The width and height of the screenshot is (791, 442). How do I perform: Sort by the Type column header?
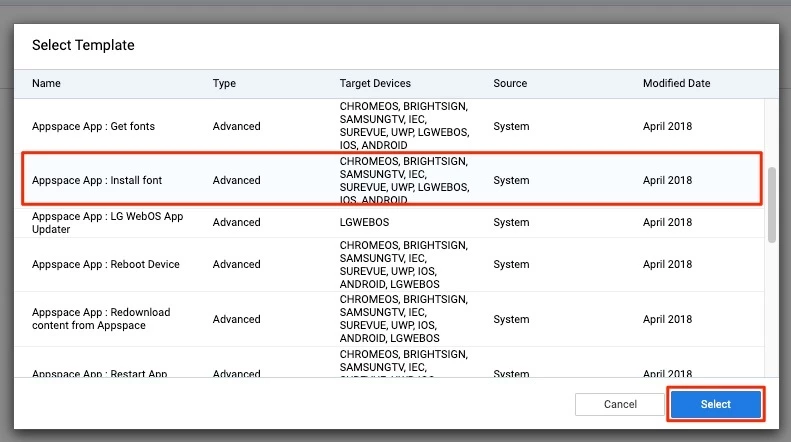[x=224, y=83]
